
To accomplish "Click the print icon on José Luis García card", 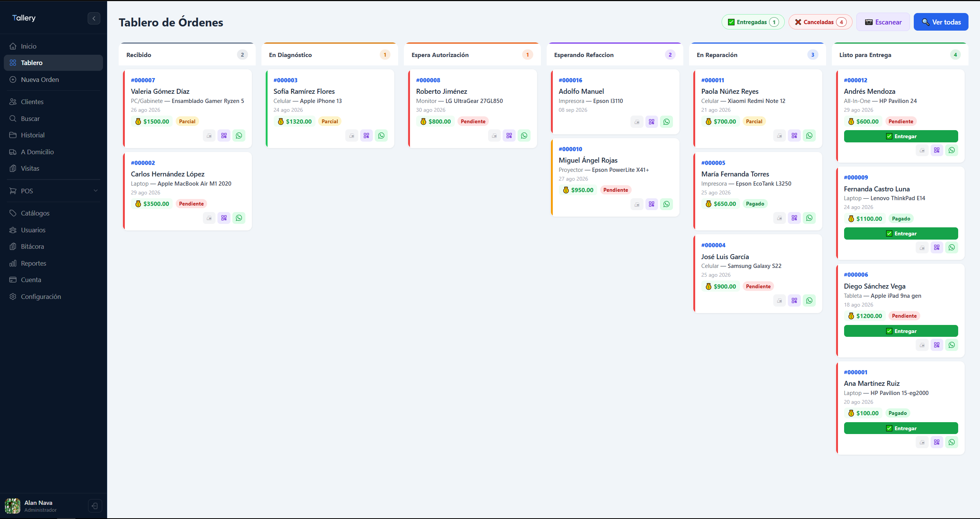I will click(779, 300).
